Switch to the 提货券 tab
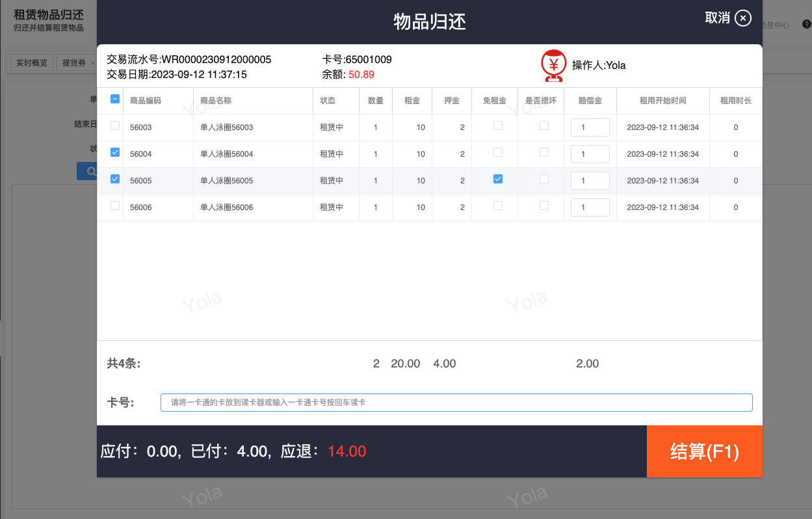 74,63
